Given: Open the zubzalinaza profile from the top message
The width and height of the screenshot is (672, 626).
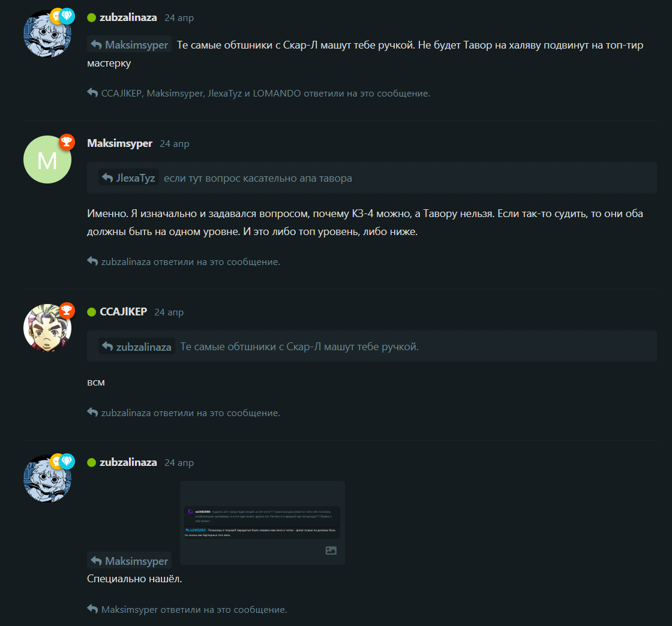Looking at the screenshot, I should 128,17.
